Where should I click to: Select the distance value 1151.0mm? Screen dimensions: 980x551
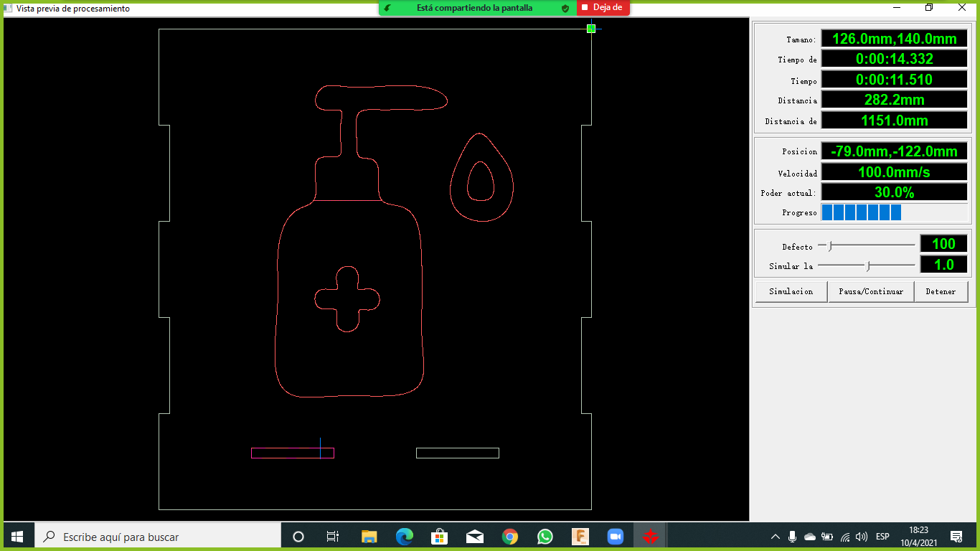coord(894,121)
